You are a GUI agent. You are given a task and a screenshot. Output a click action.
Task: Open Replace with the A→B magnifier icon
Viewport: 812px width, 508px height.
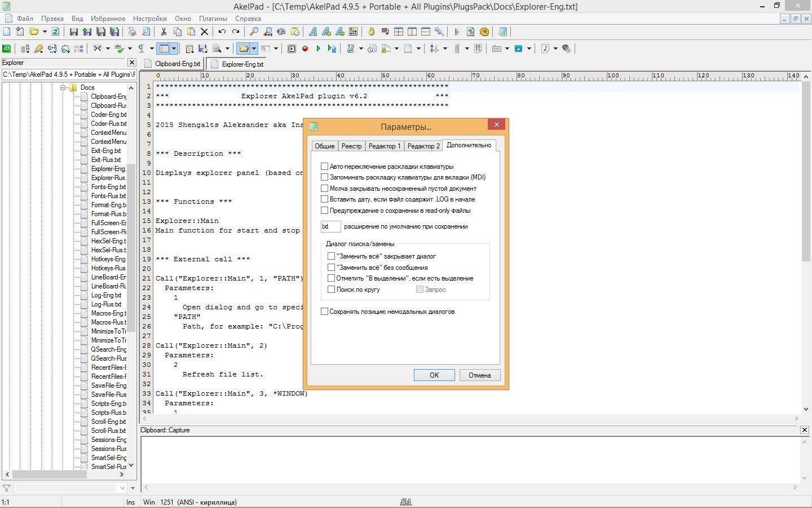tap(267, 32)
